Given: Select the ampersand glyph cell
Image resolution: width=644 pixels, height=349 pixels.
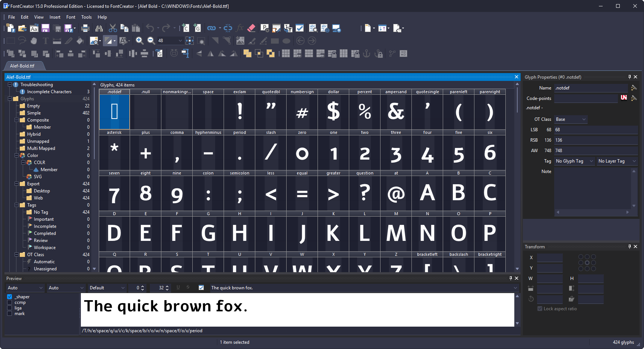Looking at the screenshot, I should pyautogui.click(x=396, y=111).
